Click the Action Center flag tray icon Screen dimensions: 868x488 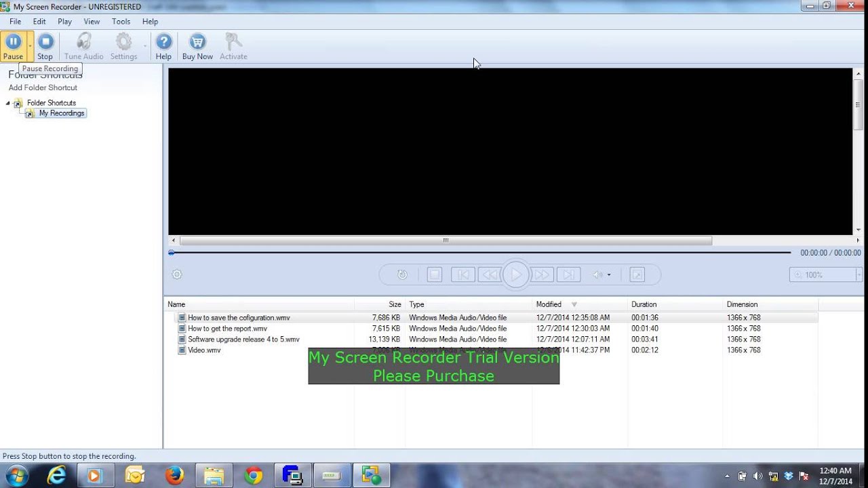pos(804,476)
